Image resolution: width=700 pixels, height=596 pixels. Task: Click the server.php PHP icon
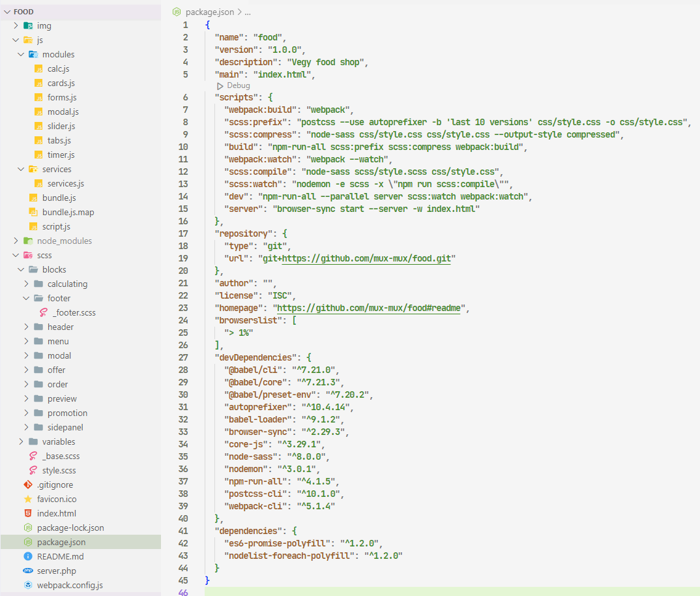tap(28, 571)
